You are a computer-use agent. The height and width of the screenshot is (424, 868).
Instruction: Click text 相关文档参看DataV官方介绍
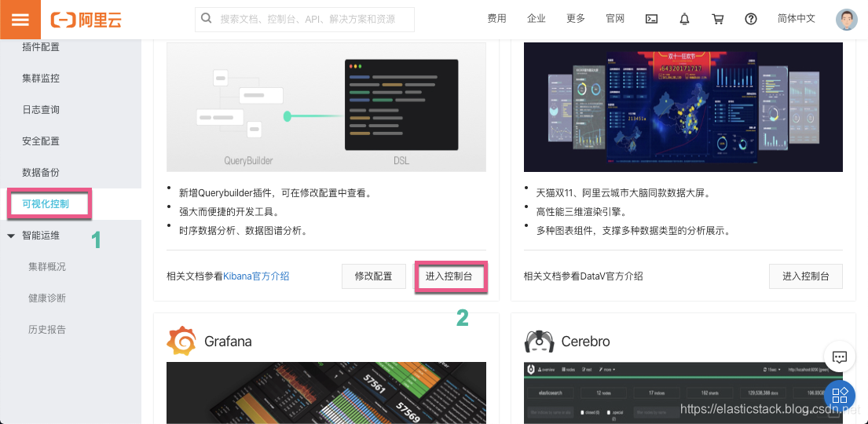(x=584, y=276)
